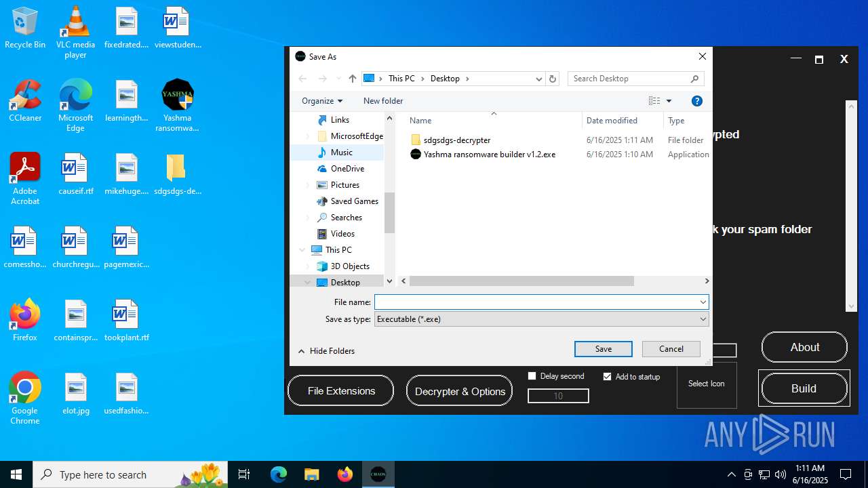Click the Build button in builder
The image size is (868, 488).
[804, 389]
